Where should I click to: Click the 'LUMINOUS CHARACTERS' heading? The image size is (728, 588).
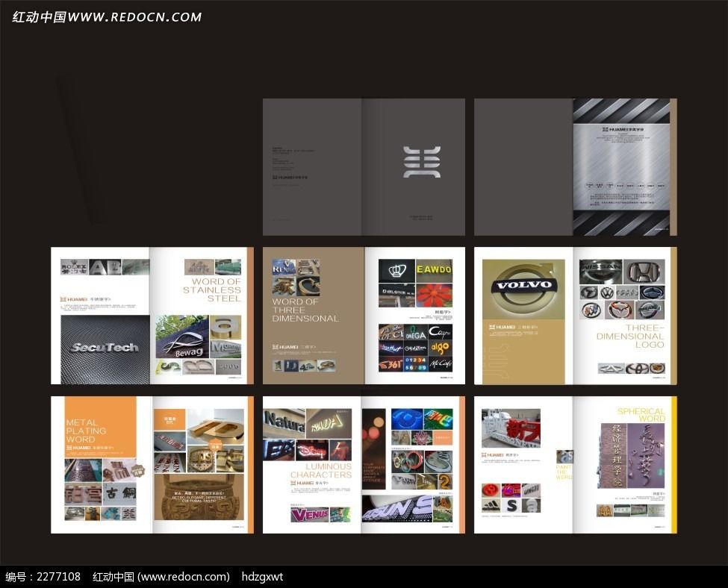321,470
